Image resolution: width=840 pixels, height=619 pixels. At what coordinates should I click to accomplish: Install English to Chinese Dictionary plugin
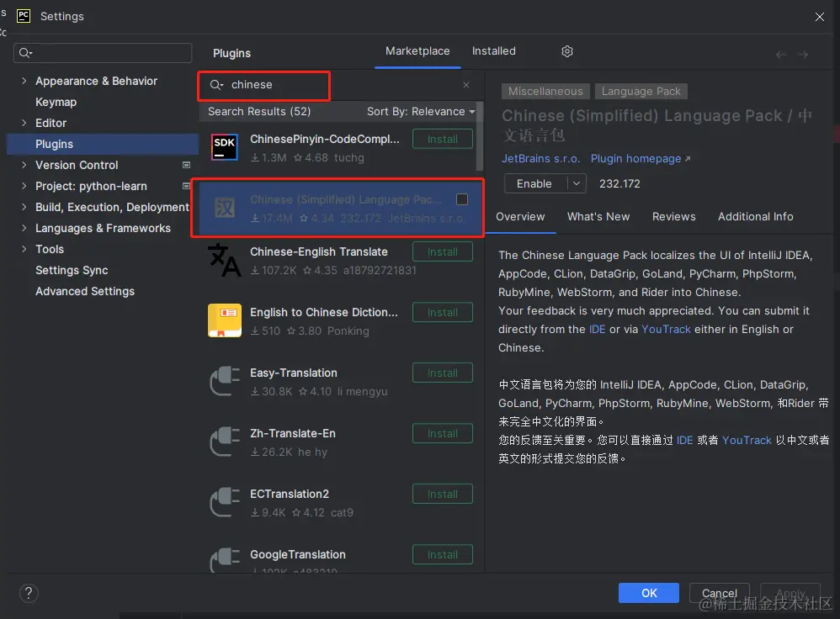point(443,312)
